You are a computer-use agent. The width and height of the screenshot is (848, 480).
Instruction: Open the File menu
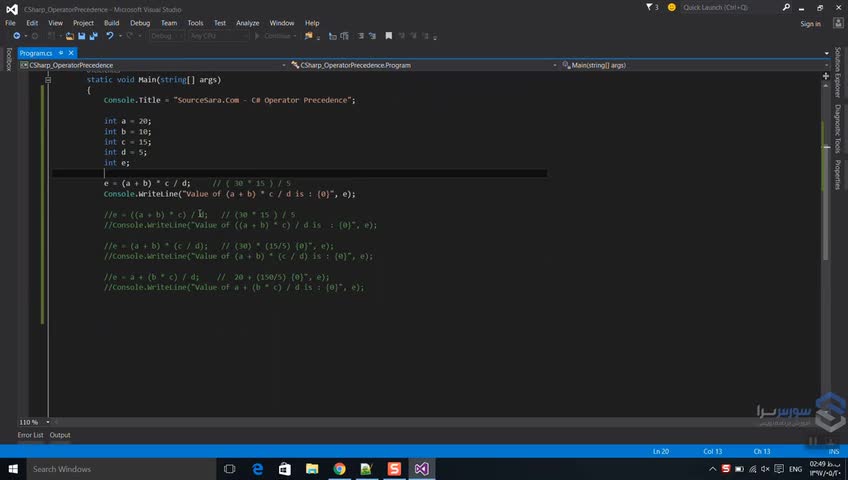[x=10, y=23]
